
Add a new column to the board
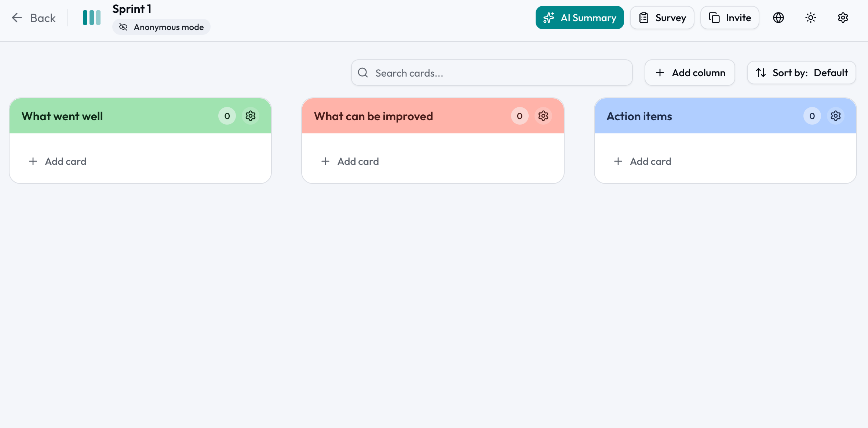pyautogui.click(x=689, y=73)
